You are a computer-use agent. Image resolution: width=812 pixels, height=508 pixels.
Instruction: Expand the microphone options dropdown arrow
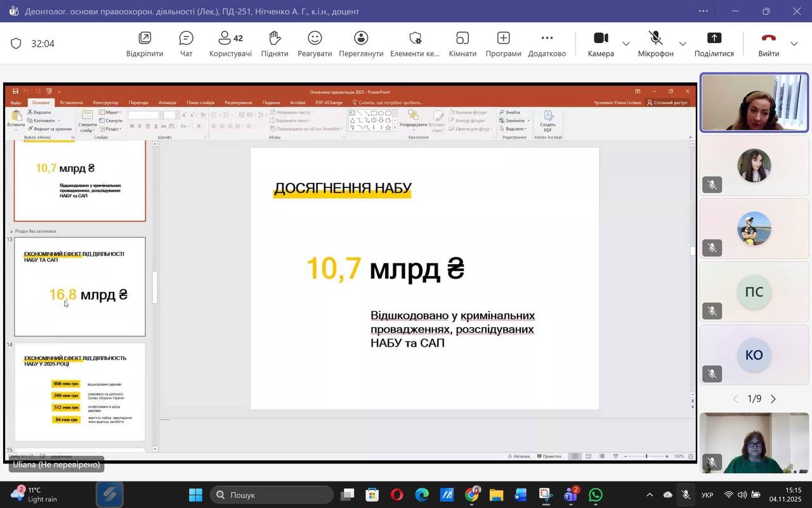tap(683, 44)
